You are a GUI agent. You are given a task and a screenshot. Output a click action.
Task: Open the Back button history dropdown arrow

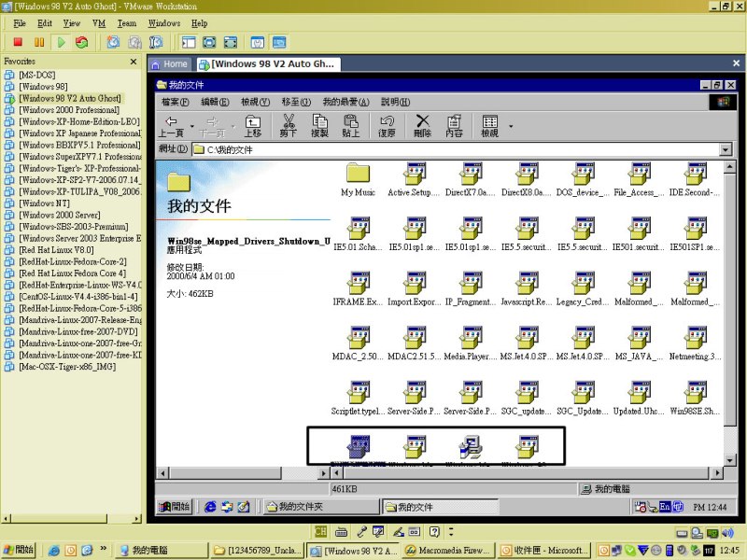[192, 127]
